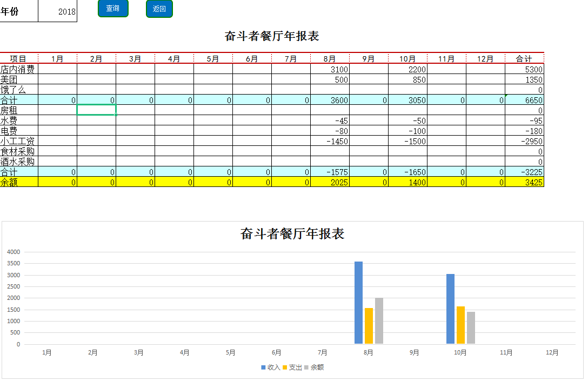Select the cell with value -2950
The height and width of the screenshot is (388, 588).
[x=524, y=141]
